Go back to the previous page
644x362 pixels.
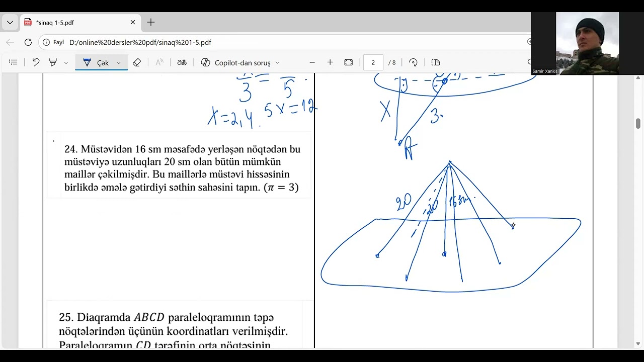click(10, 42)
